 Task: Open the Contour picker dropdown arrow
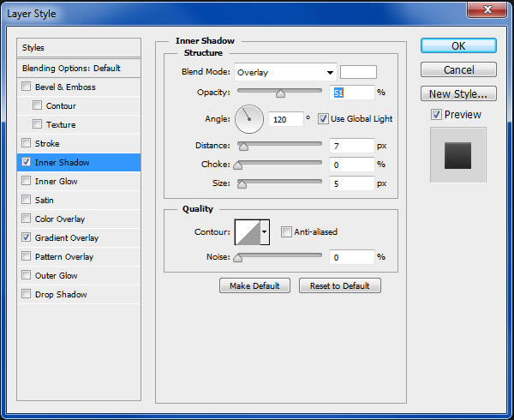(265, 232)
